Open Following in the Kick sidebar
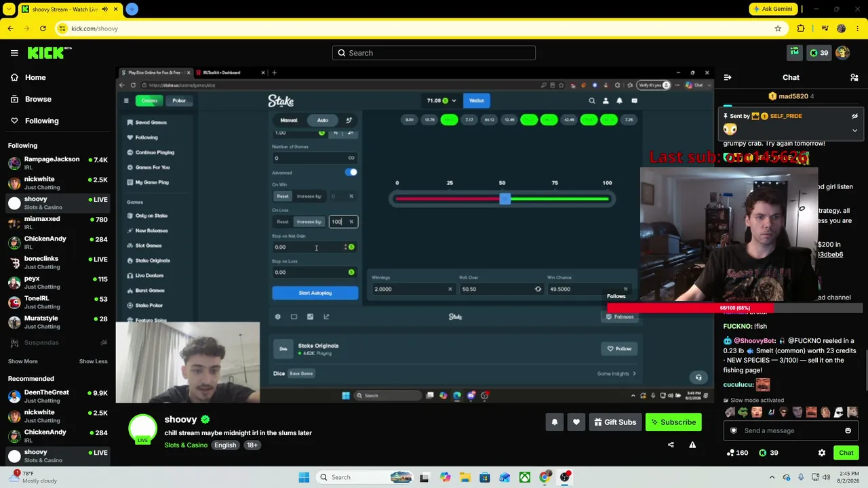 click(41, 121)
